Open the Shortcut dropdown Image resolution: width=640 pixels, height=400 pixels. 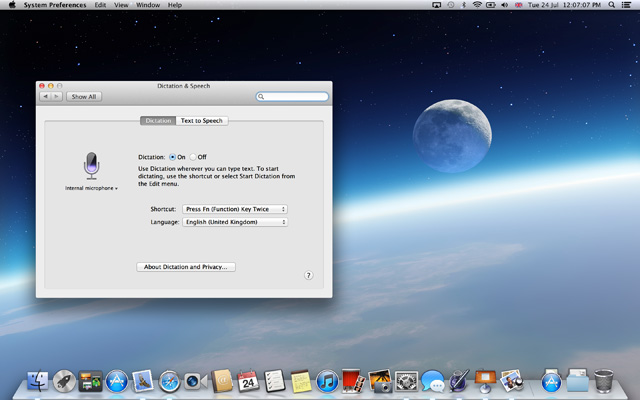pos(235,209)
